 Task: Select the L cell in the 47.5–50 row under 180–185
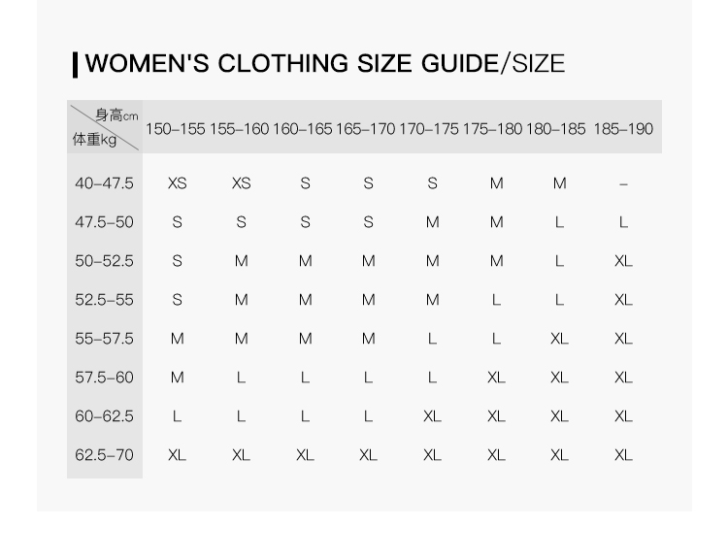tap(559, 222)
